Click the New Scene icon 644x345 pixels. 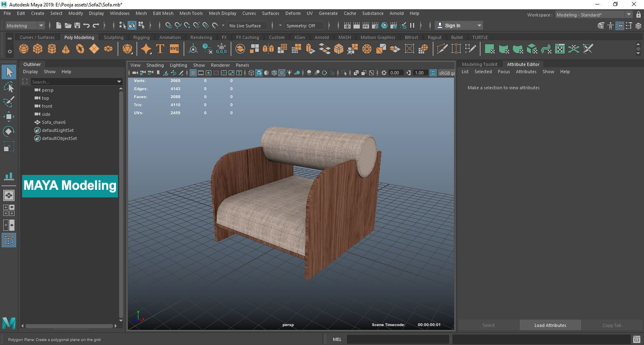tap(59, 25)
